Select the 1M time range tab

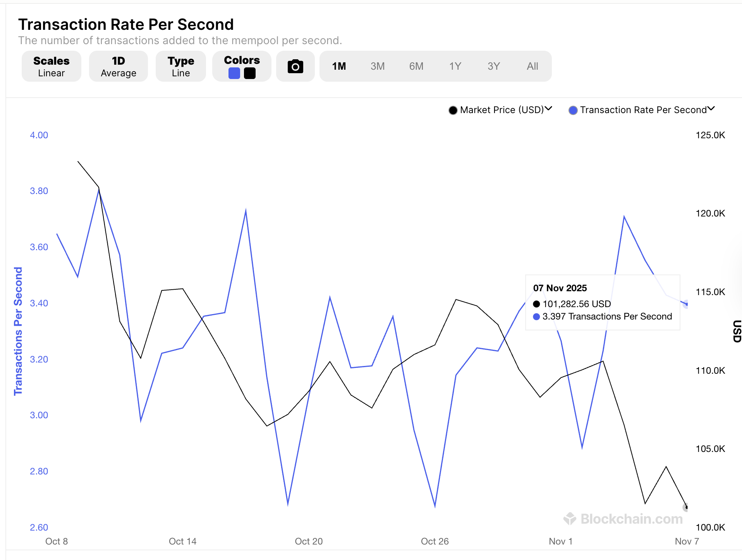point(339,67)
